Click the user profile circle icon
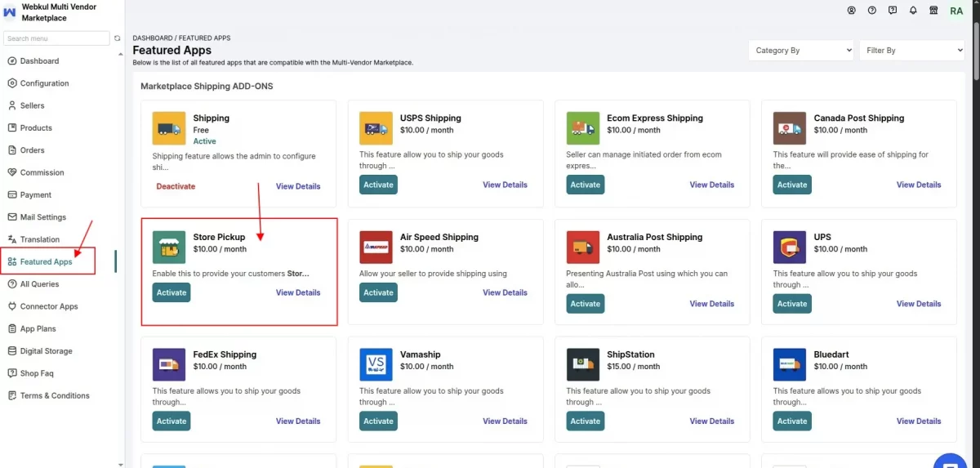980x468 pixels. point(852,11)
